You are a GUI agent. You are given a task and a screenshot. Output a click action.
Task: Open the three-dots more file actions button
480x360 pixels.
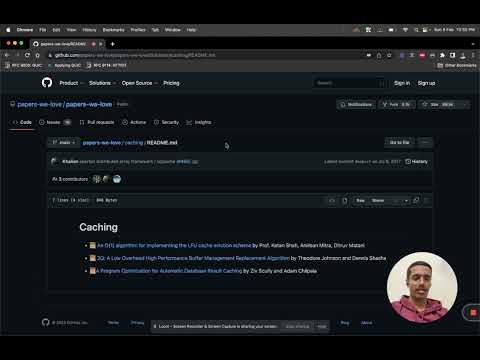[x=425, y=142]
